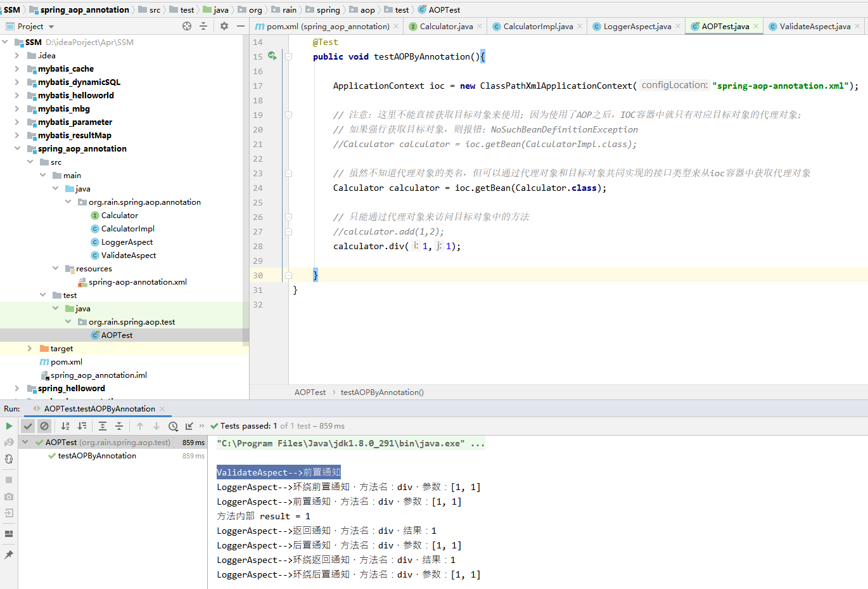This screenshot has height=589, width=868.
Task: Collapse AOPTest node in test results
Action: coord(25,442)
